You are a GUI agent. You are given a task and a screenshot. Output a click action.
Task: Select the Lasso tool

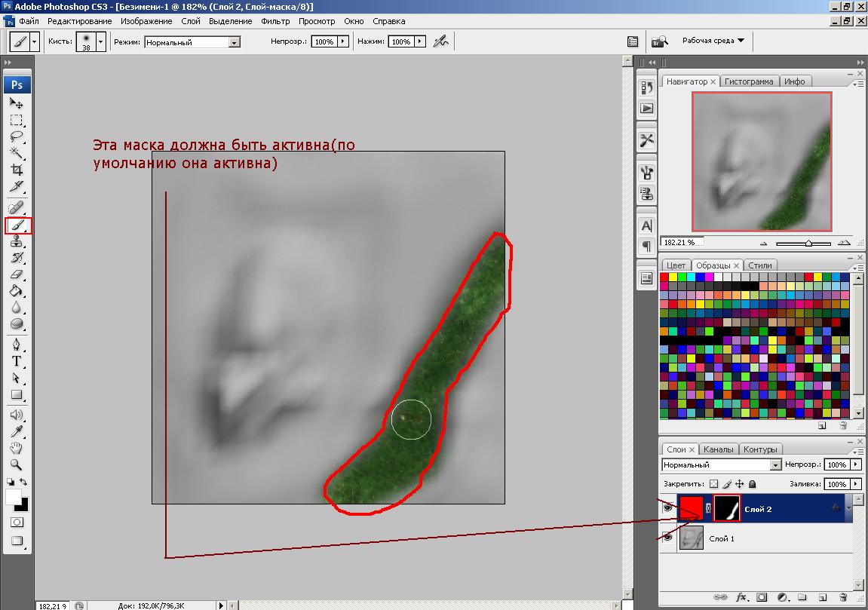click(x=17, y=136)
